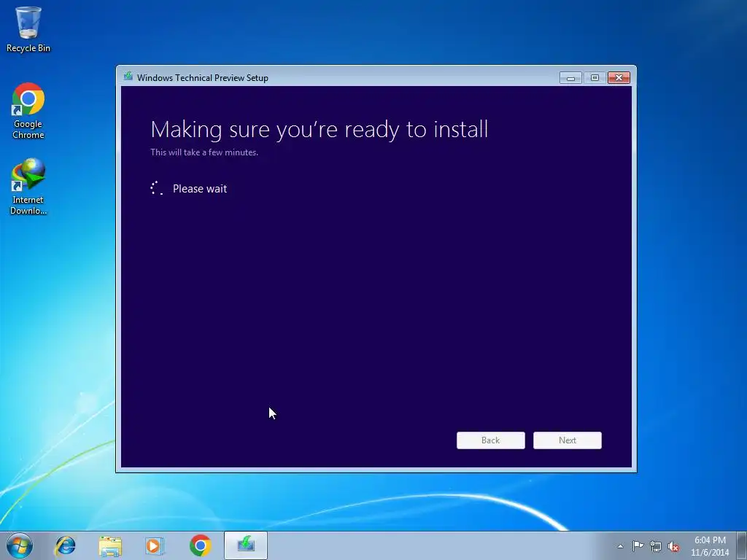
Task: Click the Next button in Setup
Action: (x=568, y=440)
